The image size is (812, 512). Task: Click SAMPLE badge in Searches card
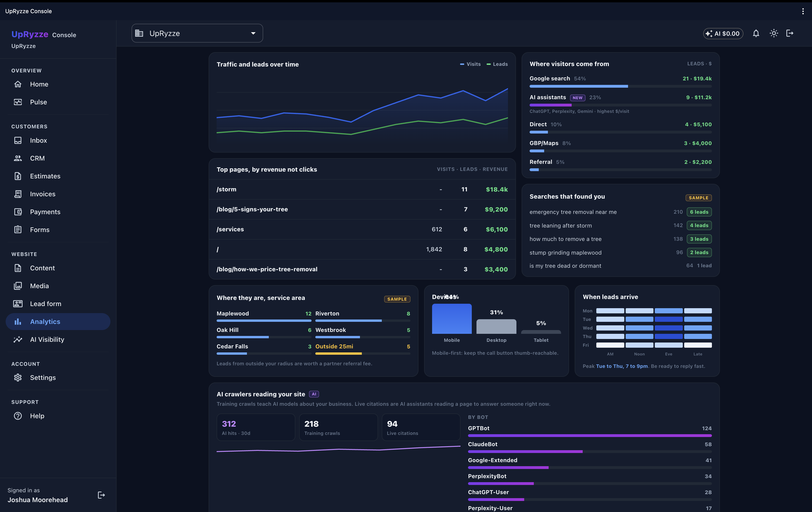[x=698, y=198]
